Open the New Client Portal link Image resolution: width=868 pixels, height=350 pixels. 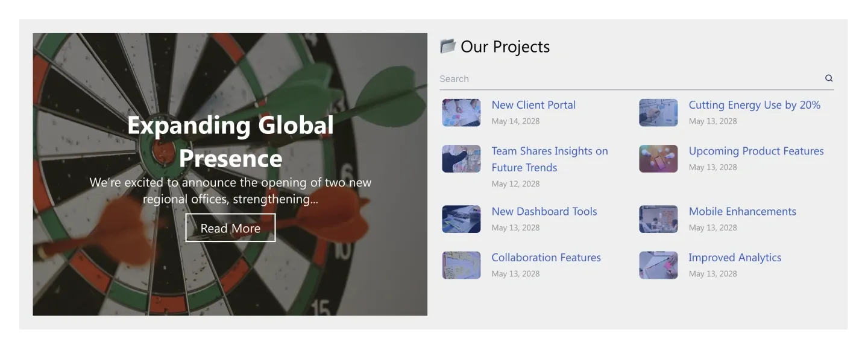533,105
